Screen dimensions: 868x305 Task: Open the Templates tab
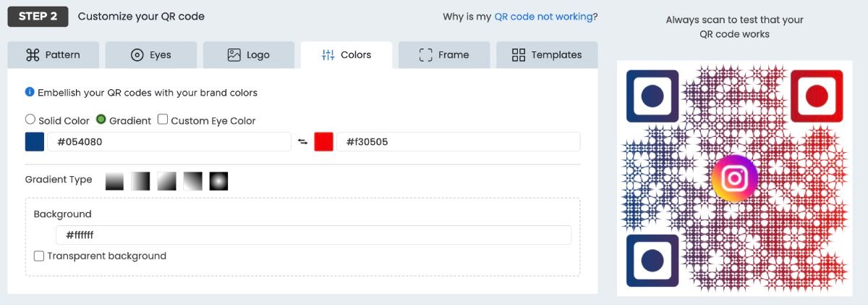coord(546,55)
